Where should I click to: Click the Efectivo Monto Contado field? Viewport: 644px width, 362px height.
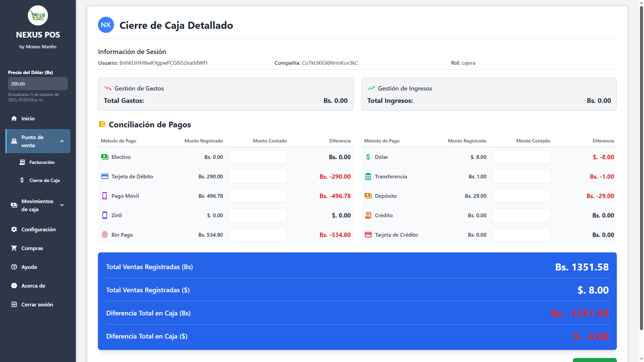tap(257, 157)
